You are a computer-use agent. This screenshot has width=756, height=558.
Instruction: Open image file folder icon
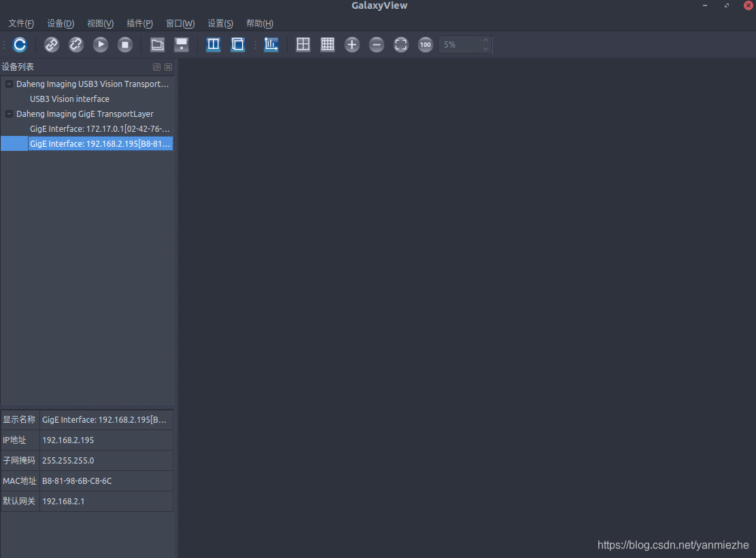[x=157, y=44]
